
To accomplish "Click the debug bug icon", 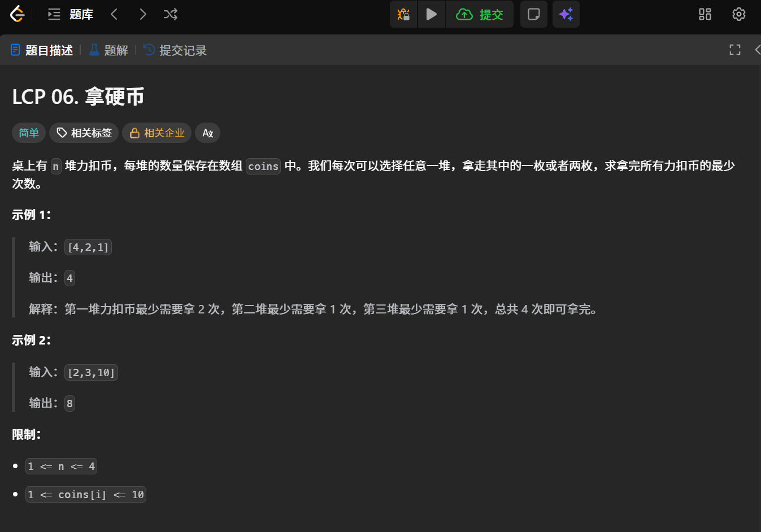I will pos(403,14).
